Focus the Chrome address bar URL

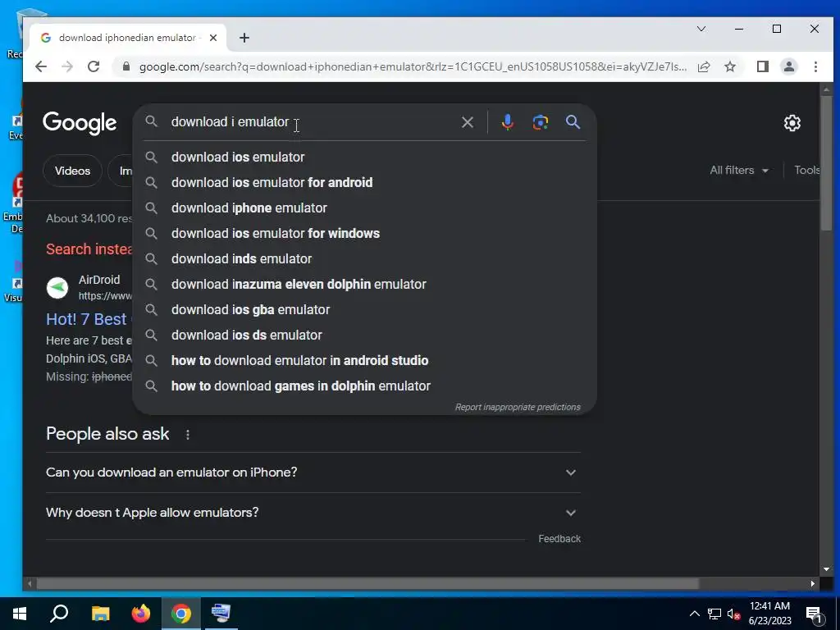pos(413,66)
